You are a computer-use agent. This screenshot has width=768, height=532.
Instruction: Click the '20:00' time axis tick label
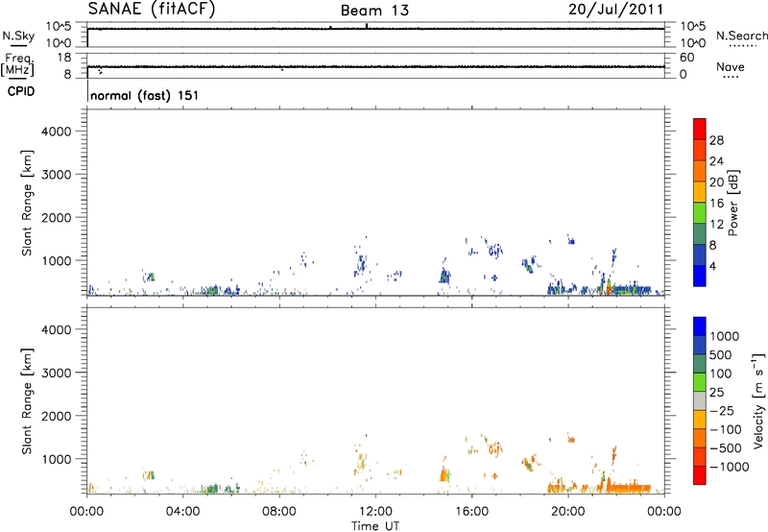pyautogui.click(x=567, y=512)
